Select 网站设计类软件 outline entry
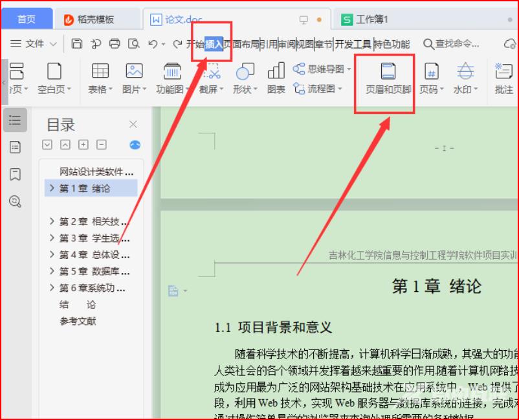This screenshot has width=519, height=420. (96, 171)
